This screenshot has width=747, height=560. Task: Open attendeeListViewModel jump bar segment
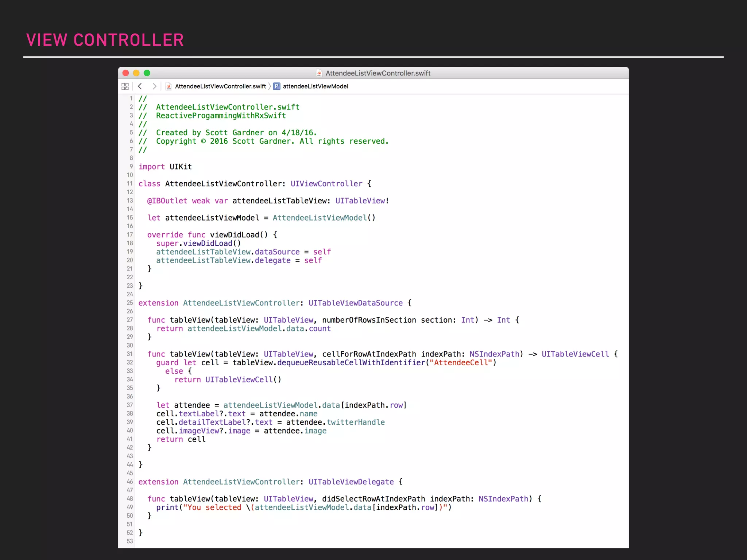[x=315, y=86]
